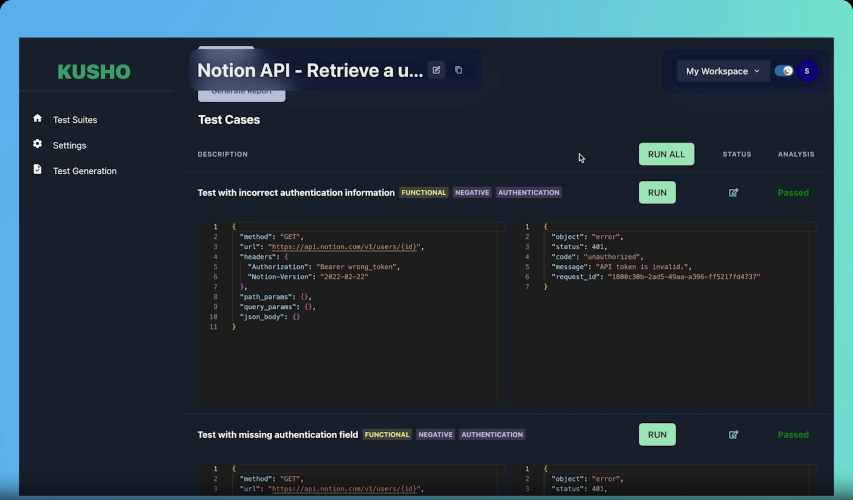Click the Test Cases heading

pyautogui.click(x=229, y=120)
